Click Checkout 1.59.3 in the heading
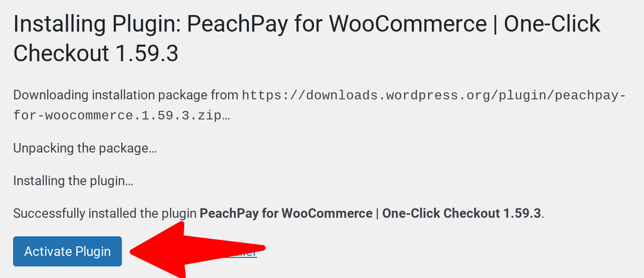Screen dimensions: 644x278 point(96,53)
